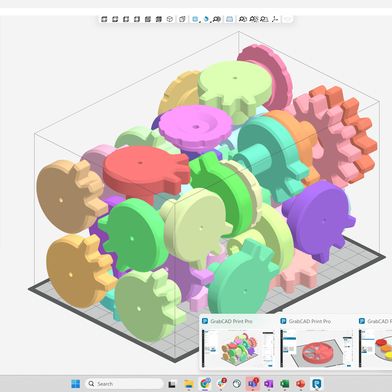The width and height of the screenshot is (392, 392).
Task: Click the black square icon beside taskbar Search
Action: (172, 384)
